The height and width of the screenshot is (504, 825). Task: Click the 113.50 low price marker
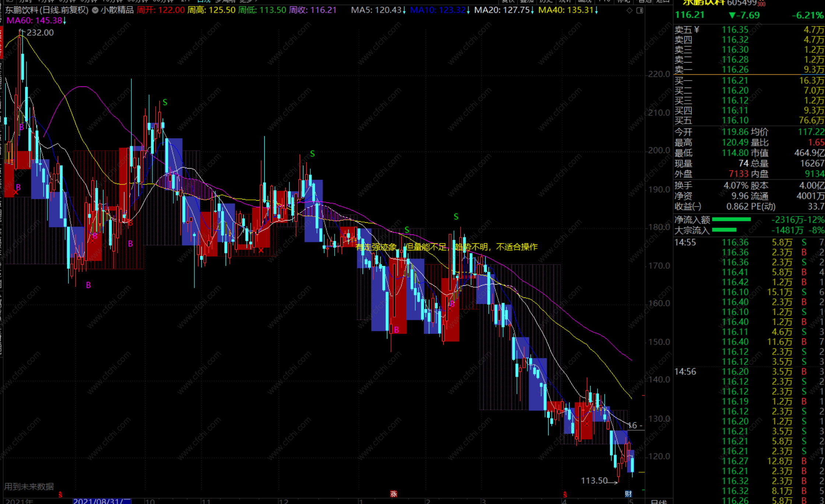coord(594,480)
